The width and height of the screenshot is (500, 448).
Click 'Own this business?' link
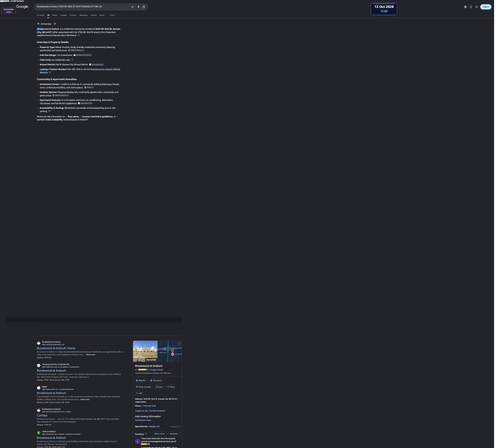coord(157,411)
